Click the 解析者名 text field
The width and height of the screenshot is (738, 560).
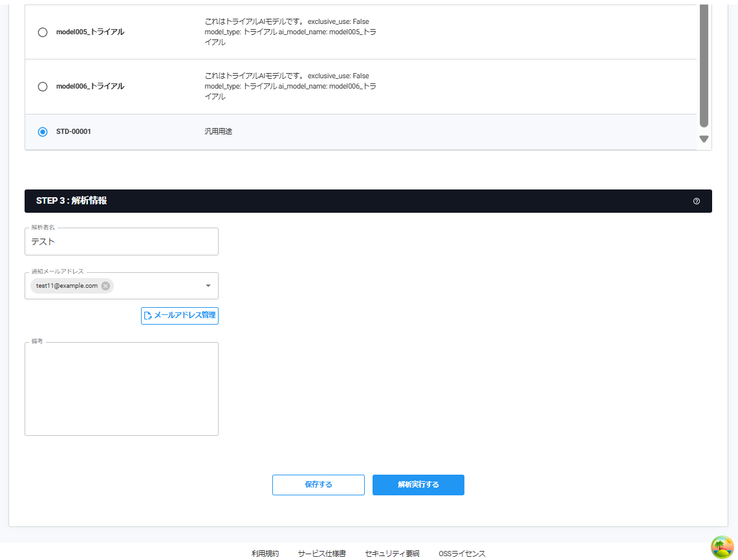(x=122, y=242)
